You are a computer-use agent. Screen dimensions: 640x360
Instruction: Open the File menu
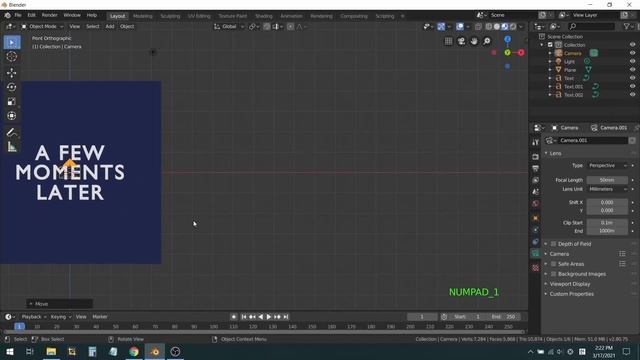click(x=18, y=15)
